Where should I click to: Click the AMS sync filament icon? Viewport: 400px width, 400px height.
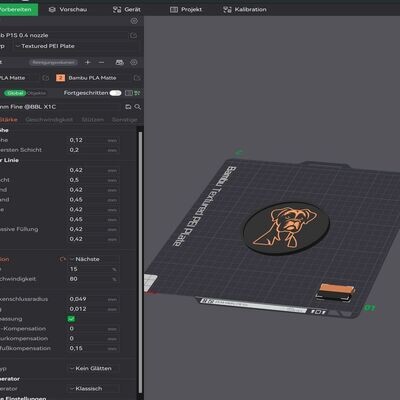pyautogui.click(x=119, y=62)
